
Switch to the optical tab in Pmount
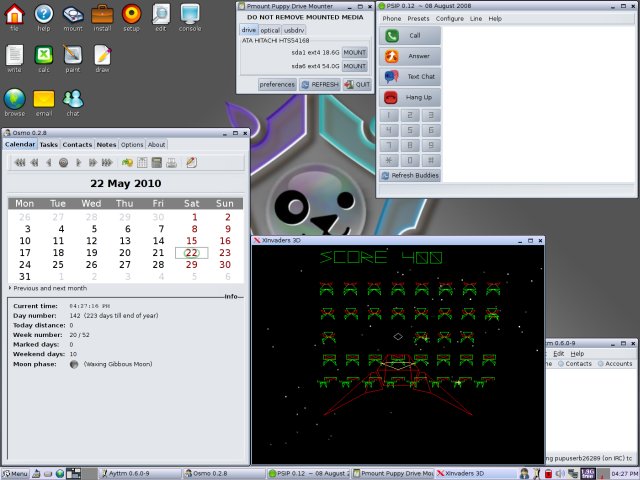[x=270, y=31]
